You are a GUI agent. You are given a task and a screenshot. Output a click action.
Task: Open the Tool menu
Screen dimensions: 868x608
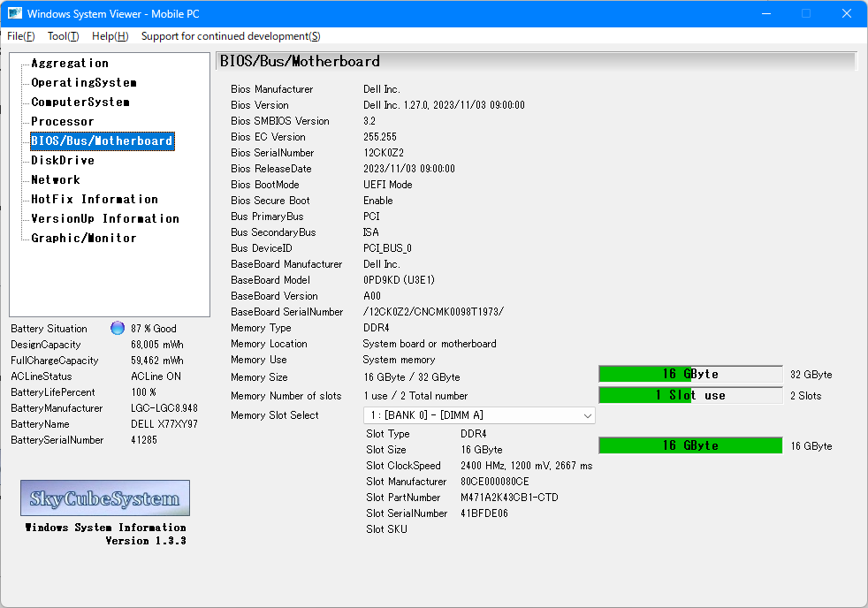(63, 36)
